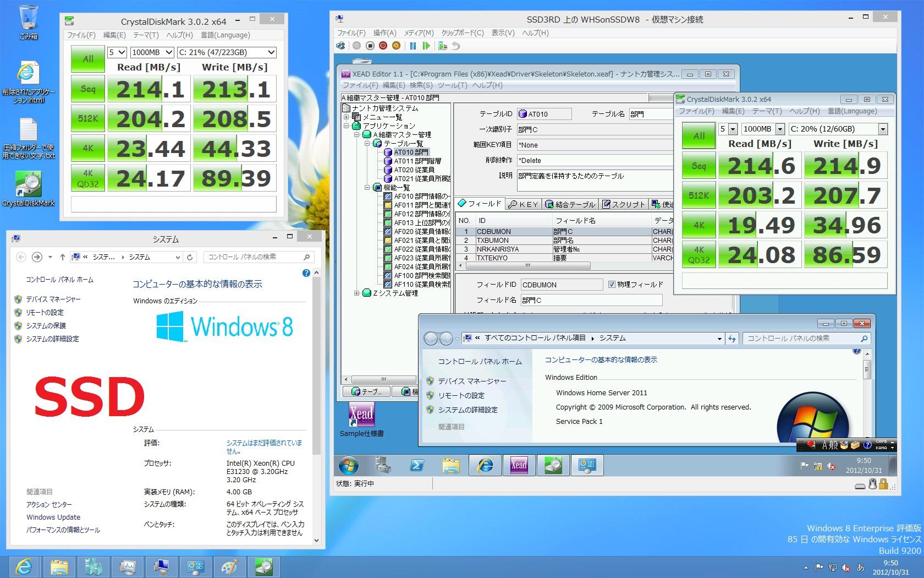Open メディア(M) menu in VM window

[419, 33]
